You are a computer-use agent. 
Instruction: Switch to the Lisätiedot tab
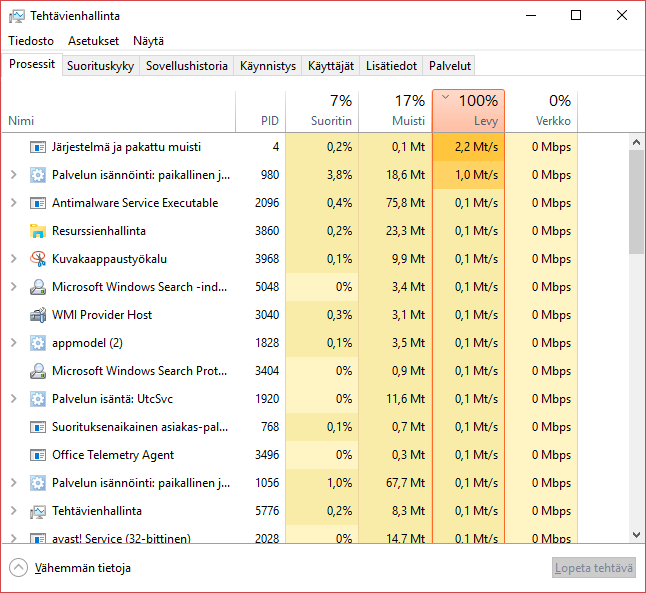pos(391,66)
